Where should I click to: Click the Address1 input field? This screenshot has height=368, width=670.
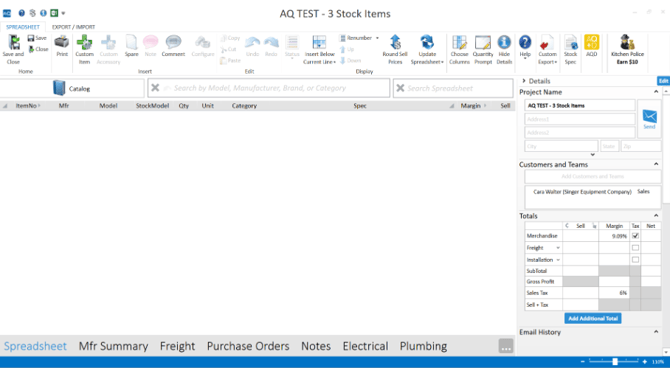click(580, 119)
